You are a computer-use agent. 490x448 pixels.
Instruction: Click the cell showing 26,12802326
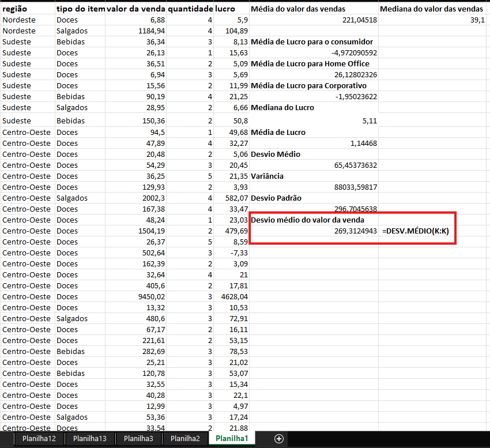click(314, 74)
